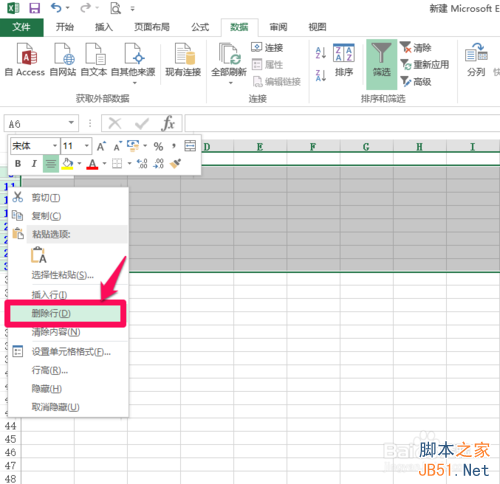Click the Save icon in quick access toolbar

point(34,8)
